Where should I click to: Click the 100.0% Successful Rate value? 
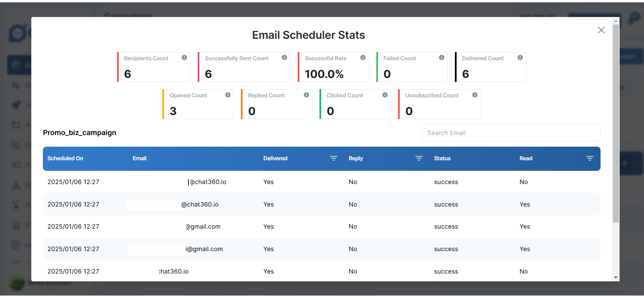[x=324, y=74]
